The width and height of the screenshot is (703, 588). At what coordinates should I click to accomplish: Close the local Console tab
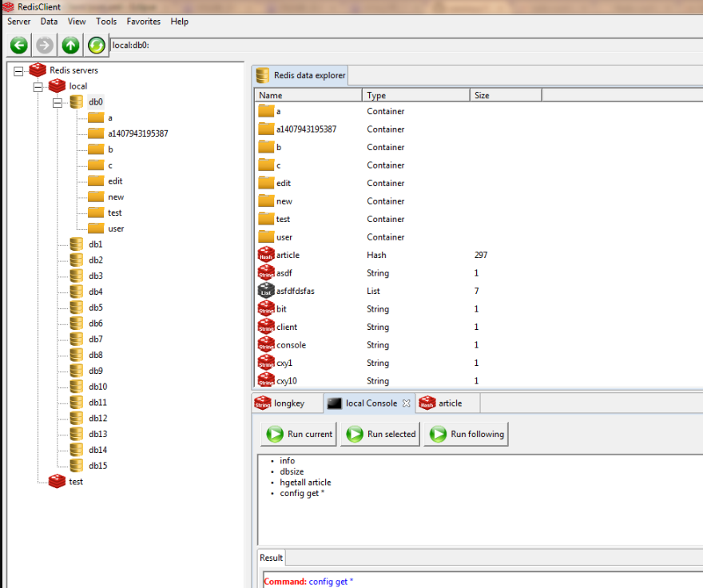tap(406, 403)
